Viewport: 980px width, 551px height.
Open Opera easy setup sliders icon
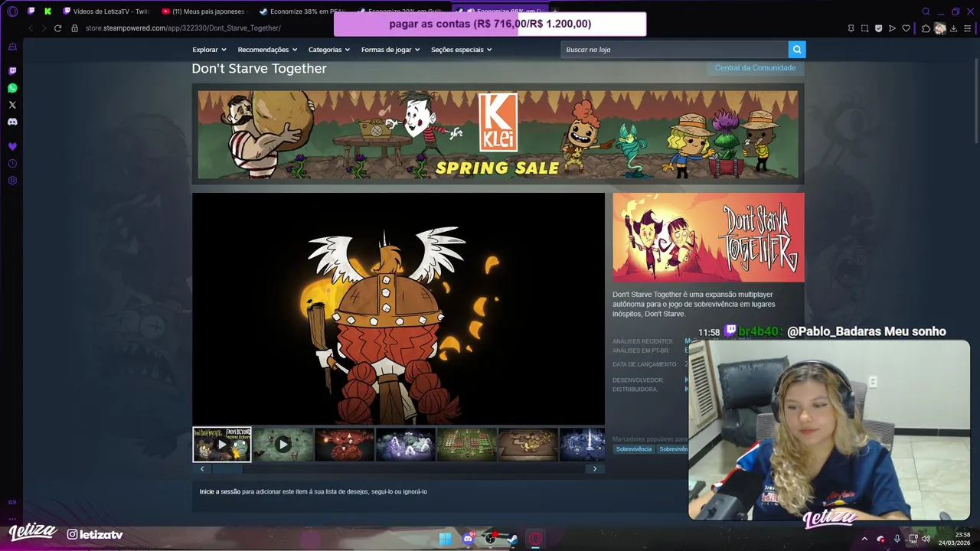(968, 28)
